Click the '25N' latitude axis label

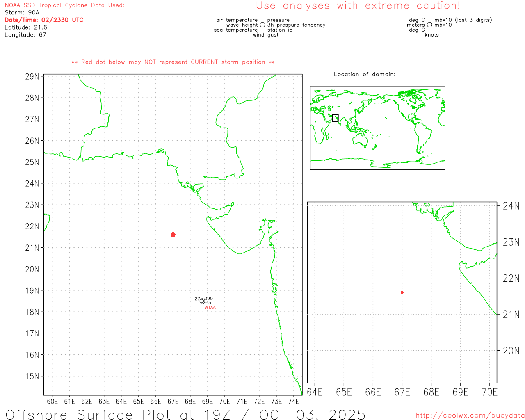click(32, 162)
